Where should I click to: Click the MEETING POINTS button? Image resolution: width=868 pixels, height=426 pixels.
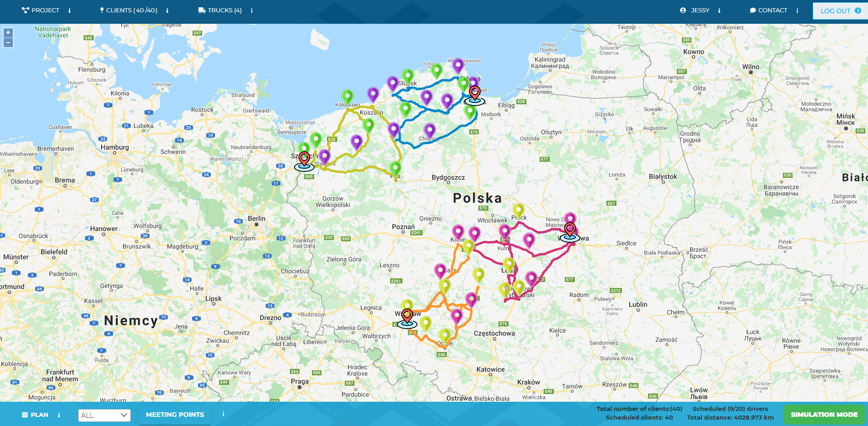pyautogui.click(x=175, y=415)
